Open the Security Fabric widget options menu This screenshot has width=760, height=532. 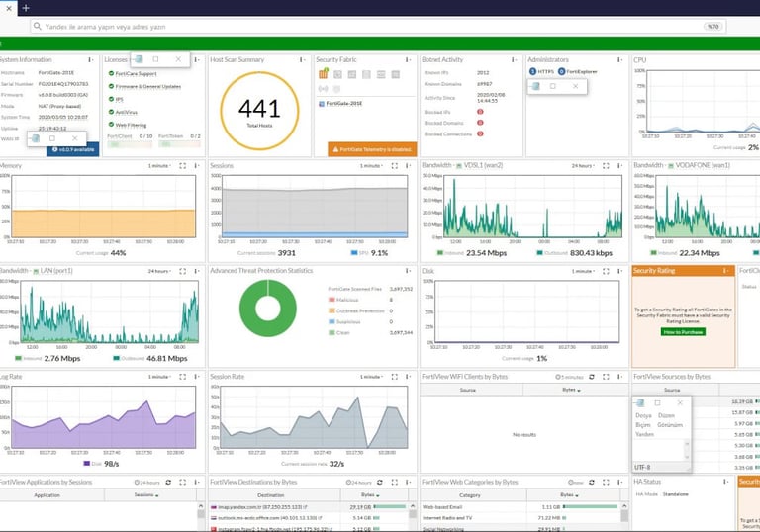[x=408, y=59]
